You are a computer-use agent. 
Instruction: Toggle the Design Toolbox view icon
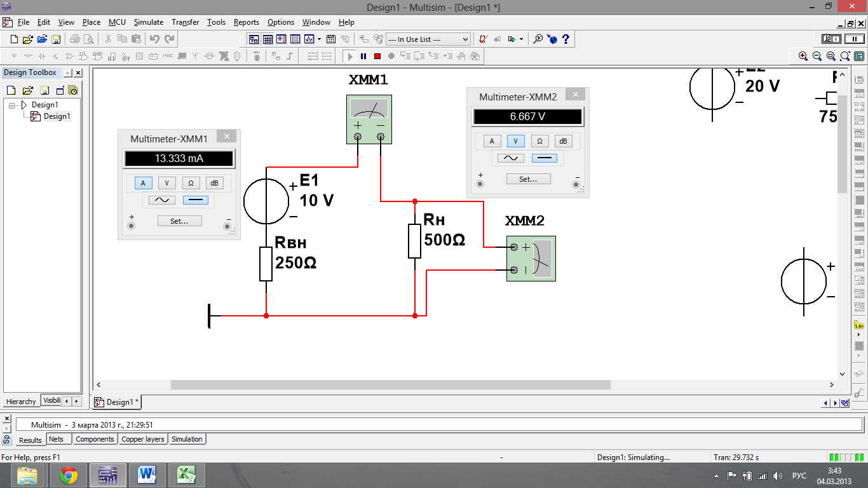[254, 39]
